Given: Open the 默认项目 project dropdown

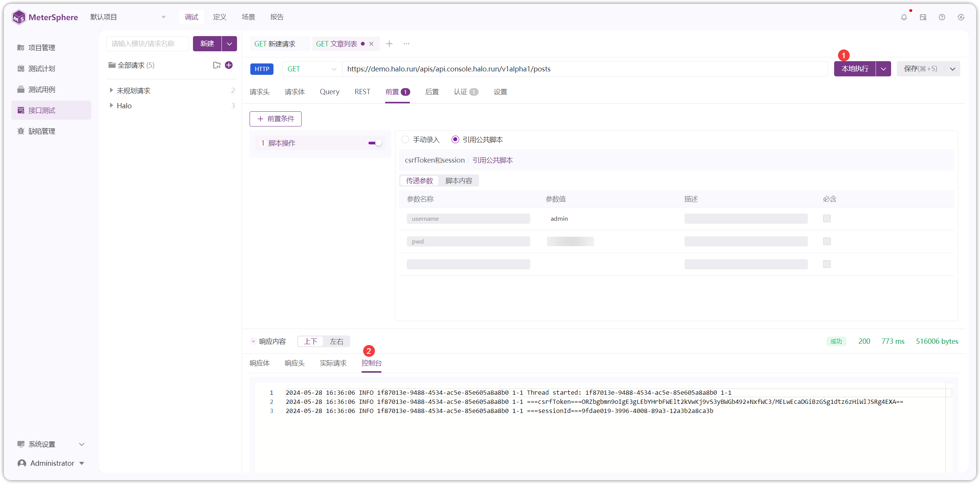Looking at the screenshot, I should [128, 17].
